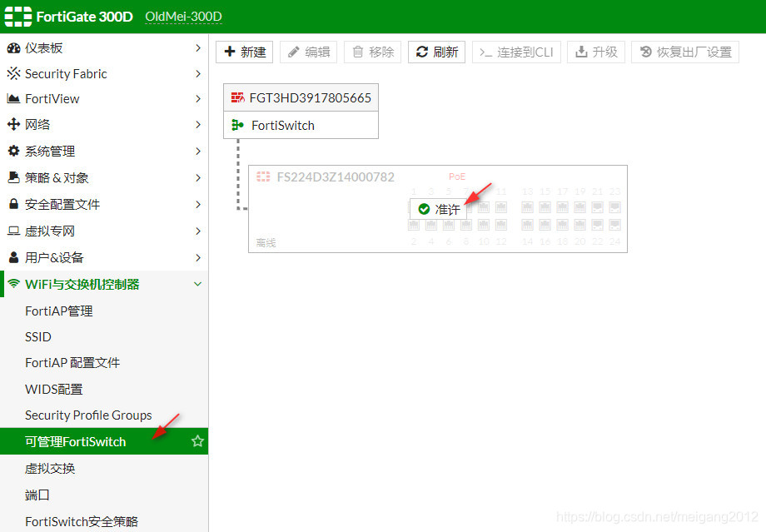Click switch port 11 icon
This screenshot has width=766, height=532.
coord(501,207)
